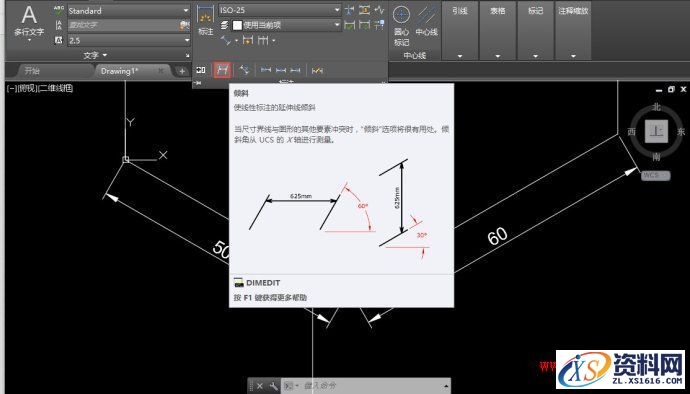This screenshot has width=690, height=394.
Task: Click 东 on the ViewCube compass
Action: tap(681, 132)
